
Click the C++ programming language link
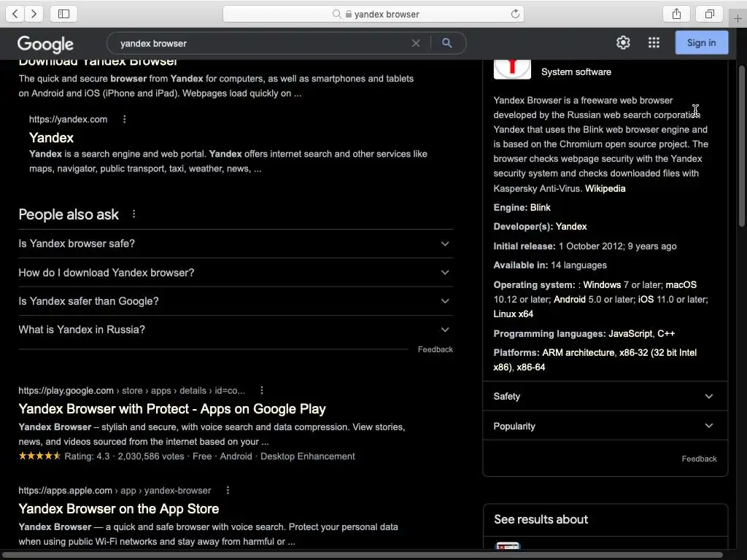coord(666,334)
